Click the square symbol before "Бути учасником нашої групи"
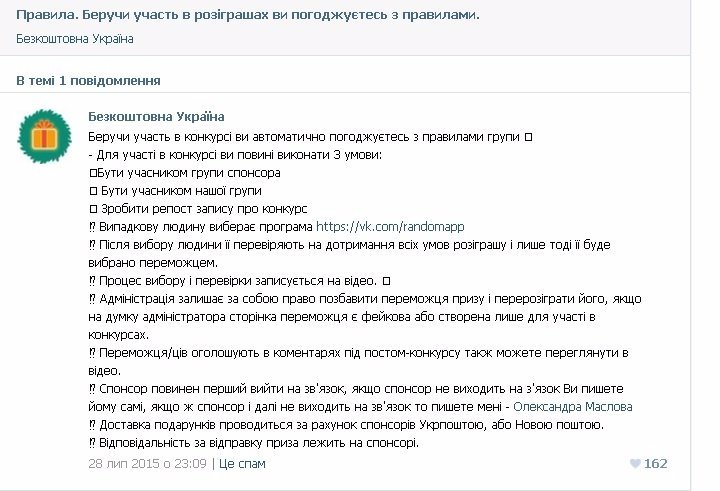 (x=92, y=191)
